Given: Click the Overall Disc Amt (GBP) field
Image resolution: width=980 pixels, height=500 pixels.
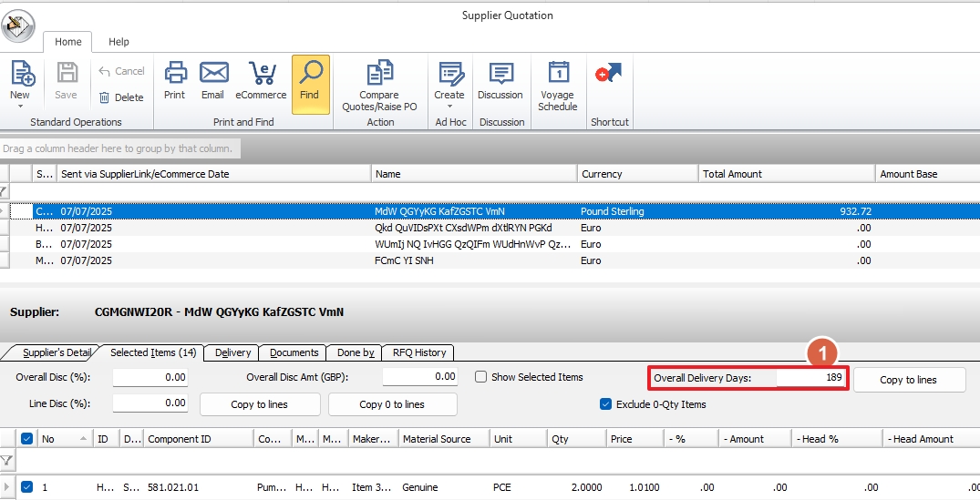Looking at the screenshot, I should (420, 376).
